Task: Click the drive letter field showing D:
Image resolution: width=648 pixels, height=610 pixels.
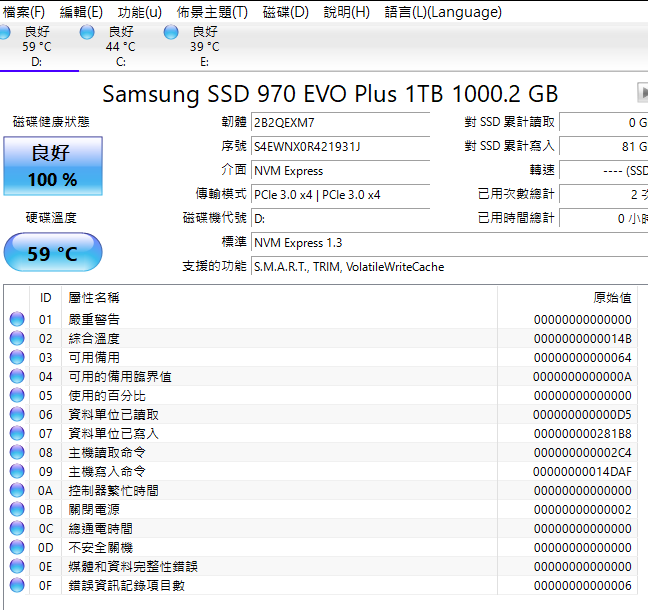Action: (341, 219)
